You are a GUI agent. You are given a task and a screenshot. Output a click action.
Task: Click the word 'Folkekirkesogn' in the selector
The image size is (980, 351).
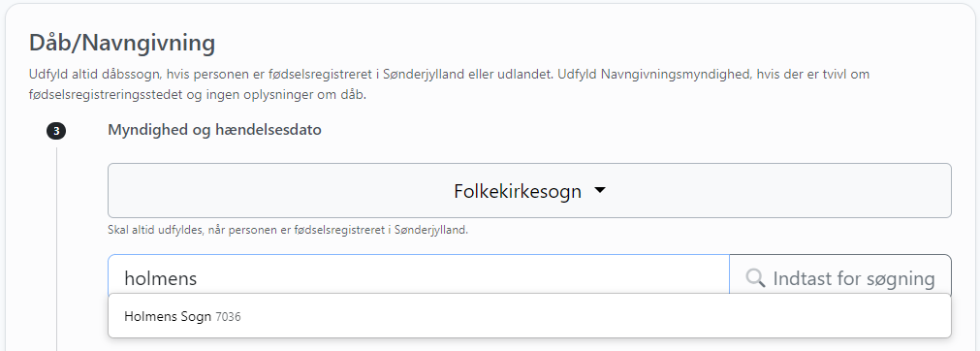(518, 191)
